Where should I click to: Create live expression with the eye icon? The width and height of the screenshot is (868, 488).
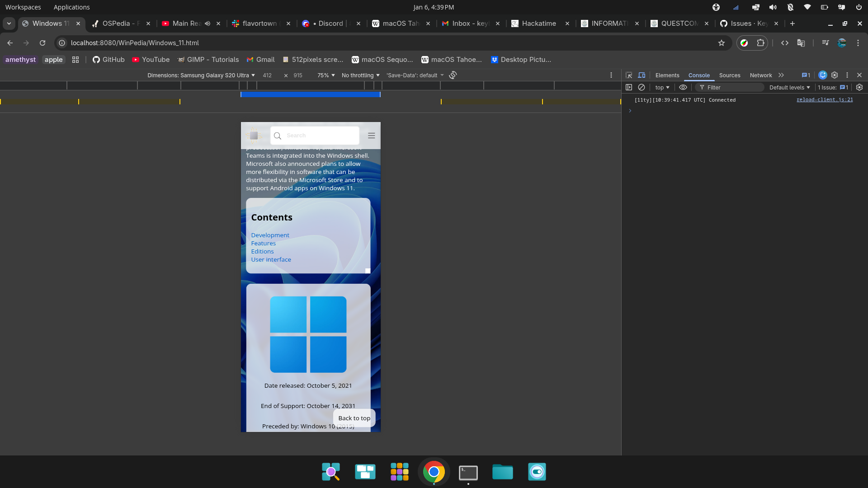(x=683, y=87)
